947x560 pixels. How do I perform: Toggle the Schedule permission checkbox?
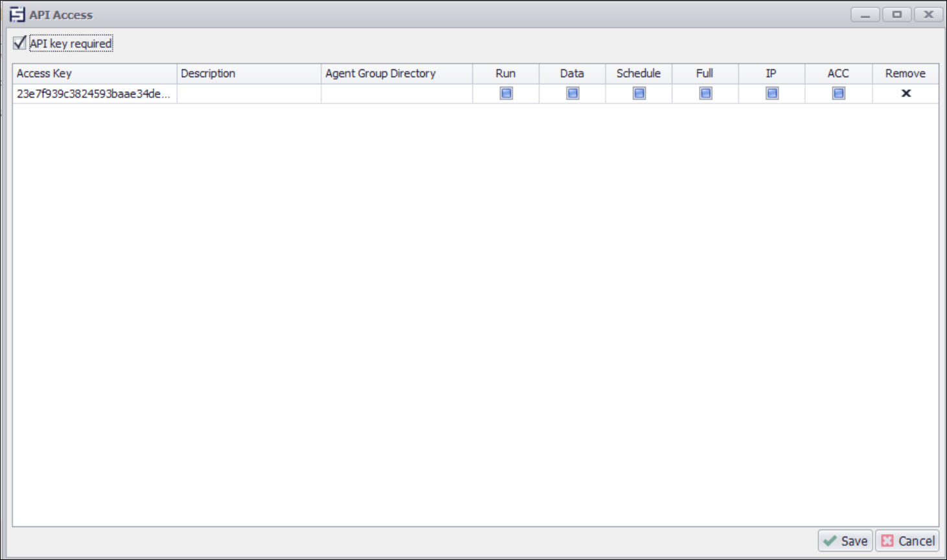point(639,93)
